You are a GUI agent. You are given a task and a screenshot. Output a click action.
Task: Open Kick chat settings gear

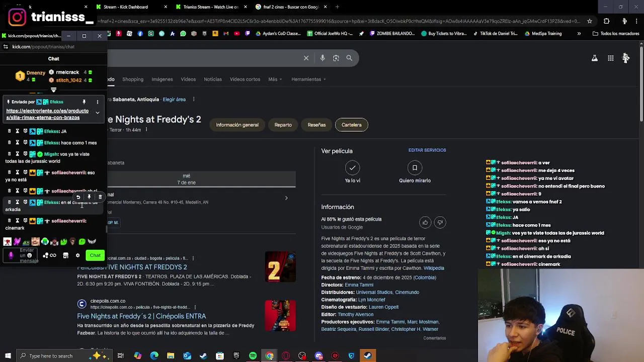point(77,255)
